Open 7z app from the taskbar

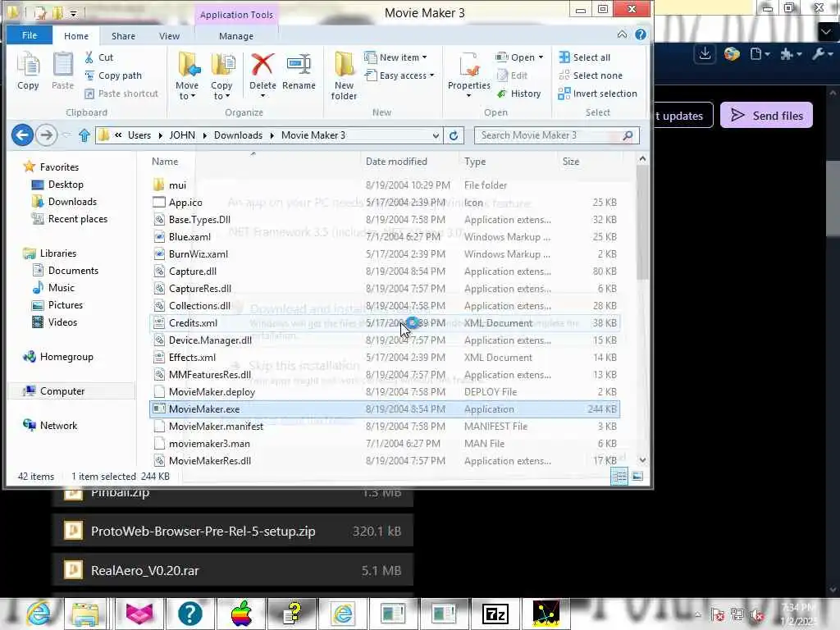click(495, 614)
